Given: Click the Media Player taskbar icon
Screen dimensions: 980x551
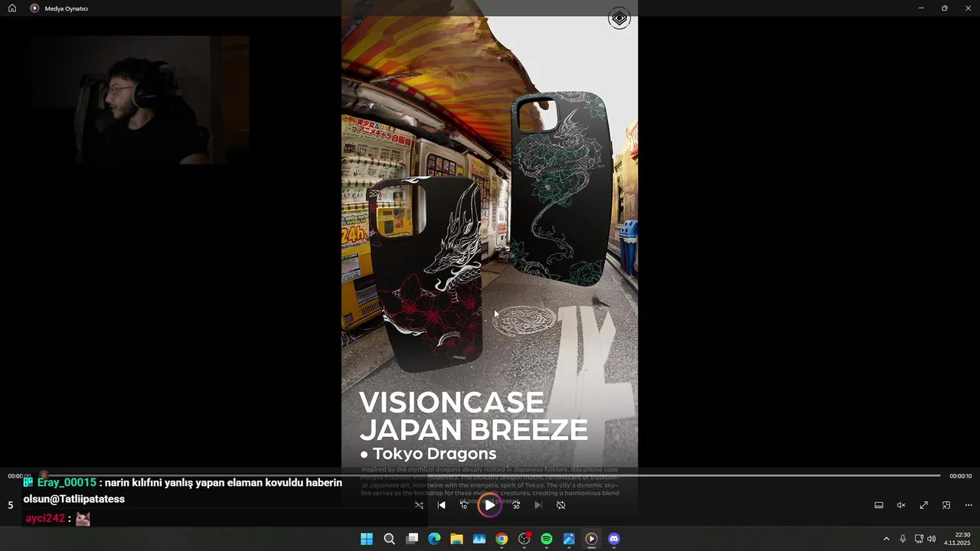Looking at the screenshot, I should coord(591,539).
